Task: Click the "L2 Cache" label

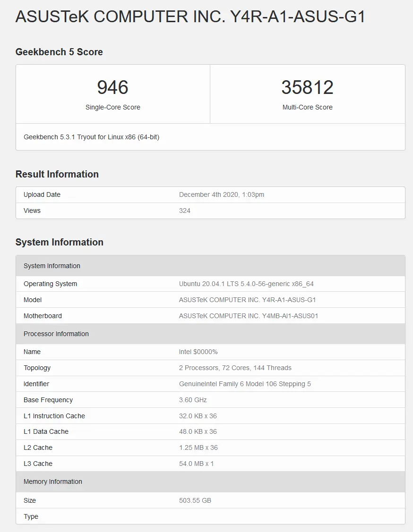Action: pyautogui.click(x=38, y=448)
